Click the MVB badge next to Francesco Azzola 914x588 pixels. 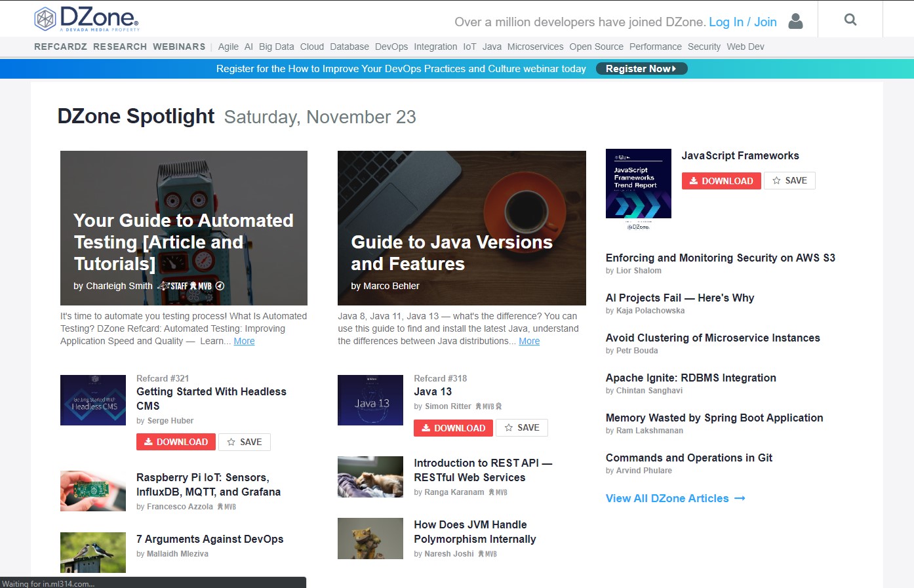coord(227,507)
